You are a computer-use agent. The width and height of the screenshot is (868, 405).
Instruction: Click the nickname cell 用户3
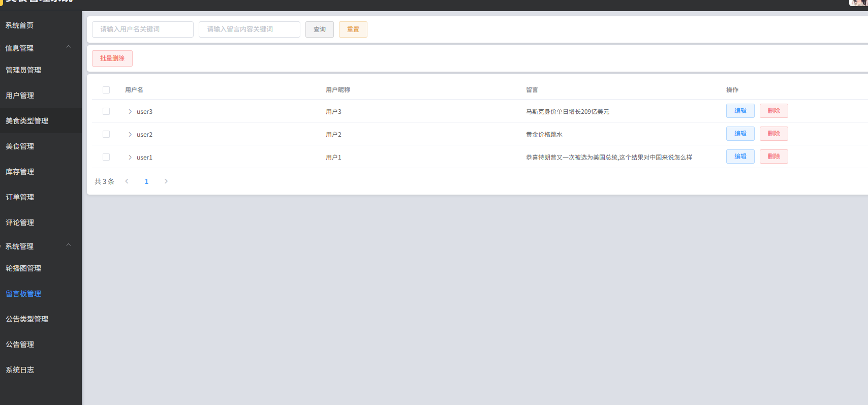pyautogui.click(x=333, y=112)
